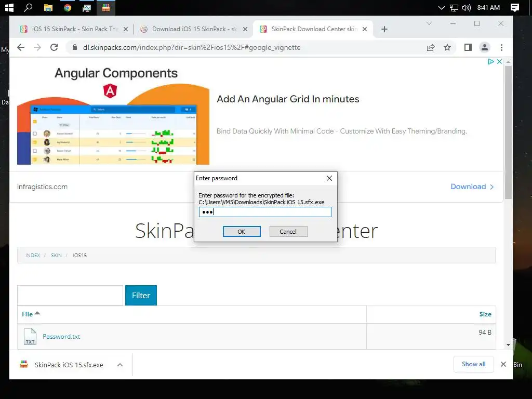Click the ad Download link
Viewport: 532px width, 399px height.
point(472,187)
